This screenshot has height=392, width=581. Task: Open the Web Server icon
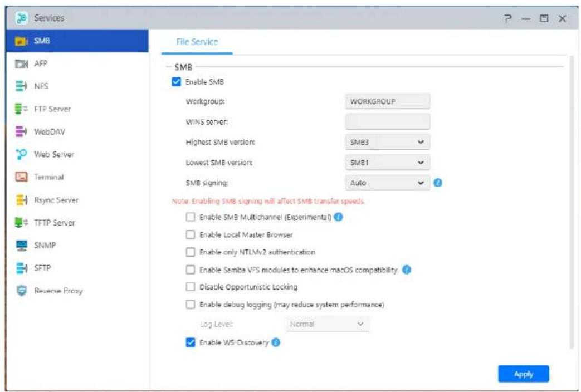point(21,154)
